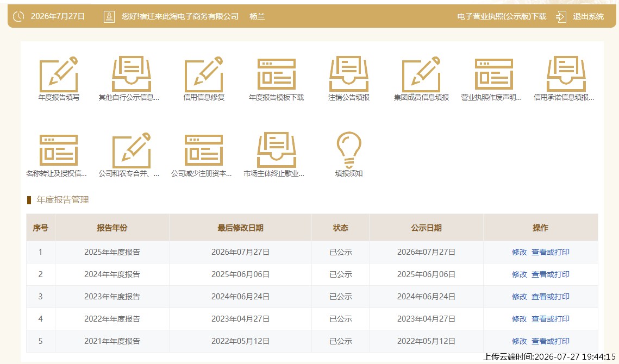Click 查看或打印 for 2021年年度报告
This screenshot has height=364, width=619.
click(x=551, y=341)
